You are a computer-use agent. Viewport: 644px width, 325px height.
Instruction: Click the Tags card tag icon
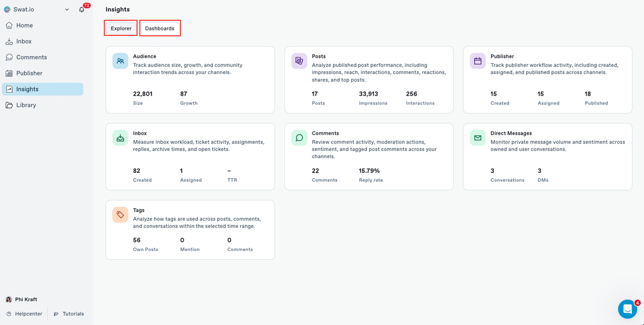tap(120, 215)
